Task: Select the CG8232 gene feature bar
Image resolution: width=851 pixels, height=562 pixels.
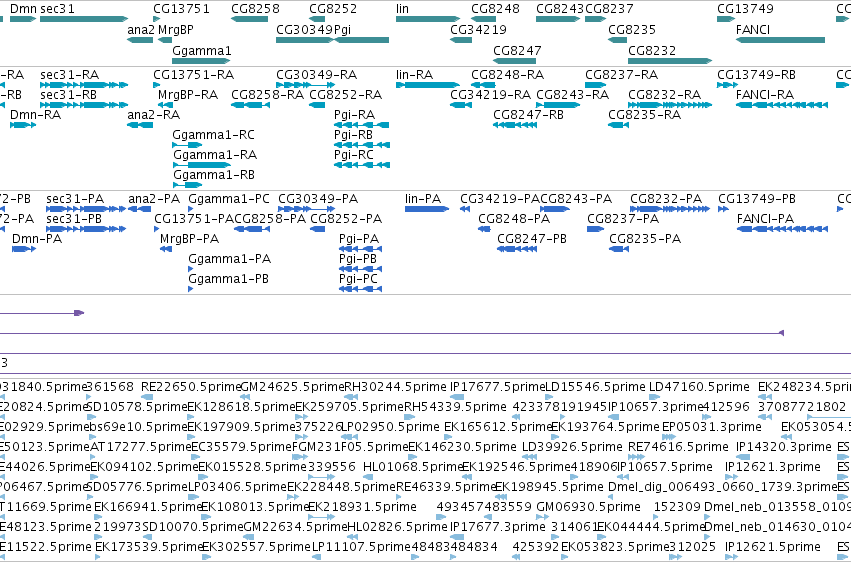Action: 670,61
